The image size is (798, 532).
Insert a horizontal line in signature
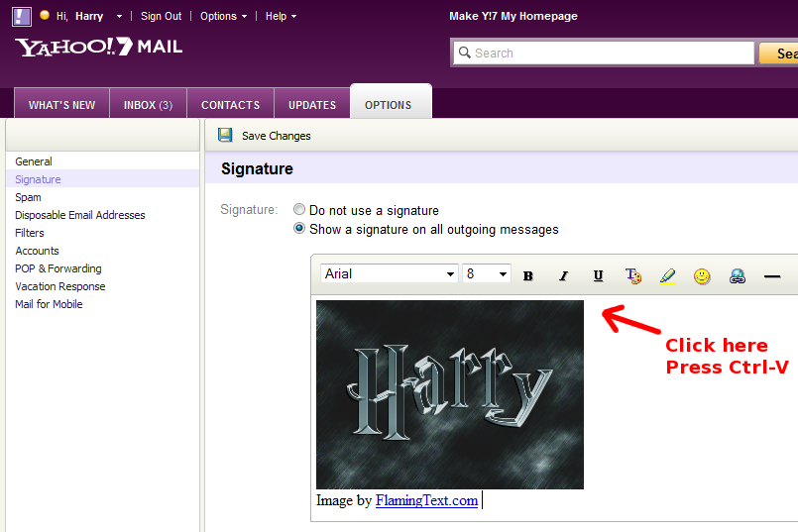(772, 275)
